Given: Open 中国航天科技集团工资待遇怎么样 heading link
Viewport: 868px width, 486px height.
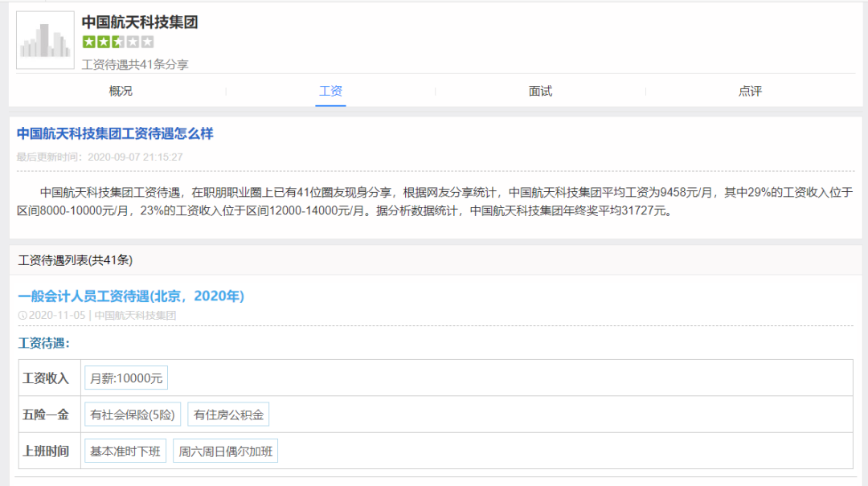Looking at the screenshot, I should click(x=115, y=133).
